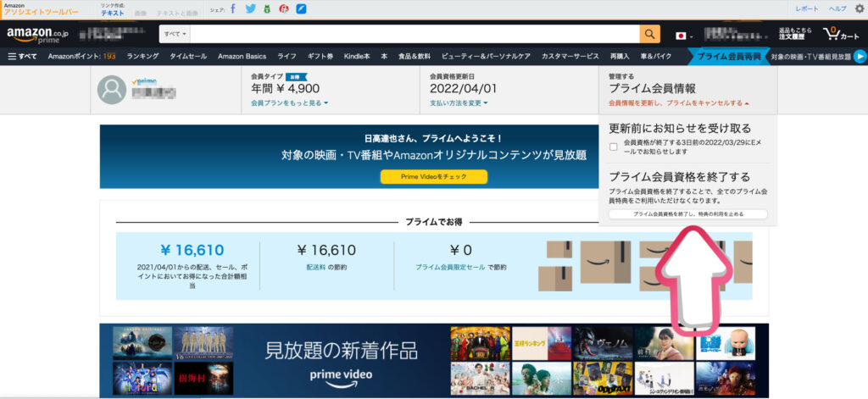Open the すべて search category dropdown
868x399 pixels.
(x=175, y=34)
